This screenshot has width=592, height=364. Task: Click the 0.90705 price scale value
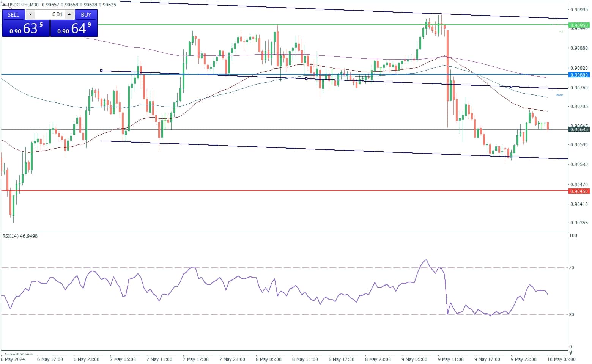pyautogui.click(x=579, y=106)
